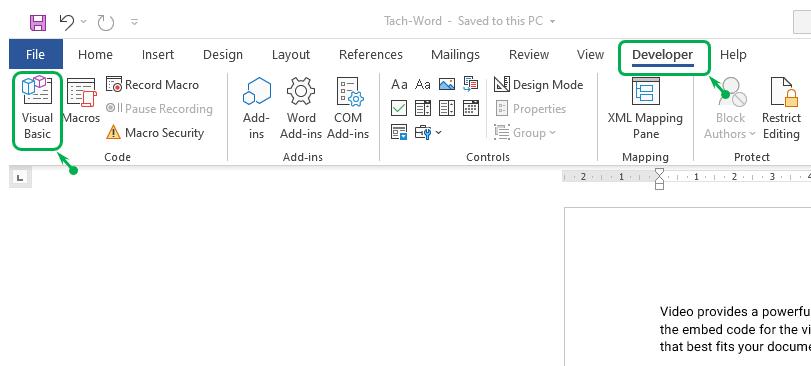Open the XML Mapping Pane
Viewport: 811px width, 366px height.
pos(645,109)
